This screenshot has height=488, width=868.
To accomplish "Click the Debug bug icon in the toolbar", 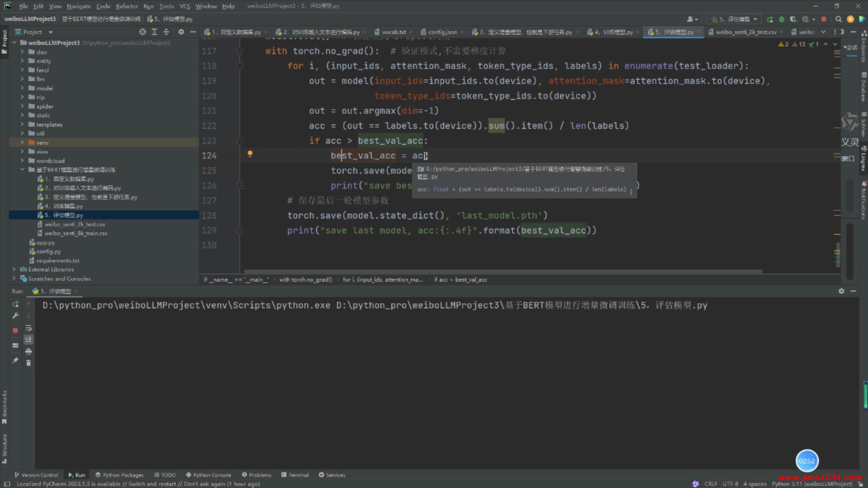I will pos(782,19).
